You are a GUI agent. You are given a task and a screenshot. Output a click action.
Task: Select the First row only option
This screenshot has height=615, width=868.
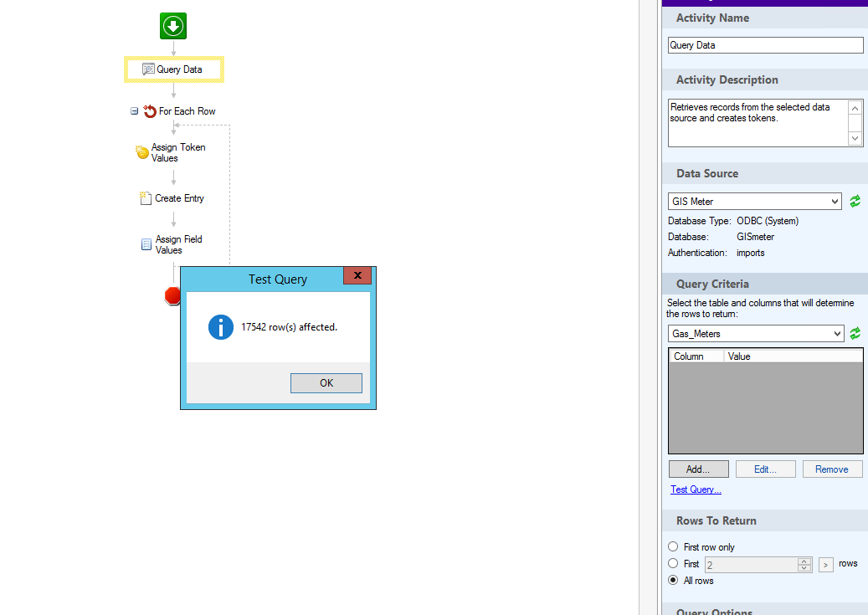tap(673, 546)
